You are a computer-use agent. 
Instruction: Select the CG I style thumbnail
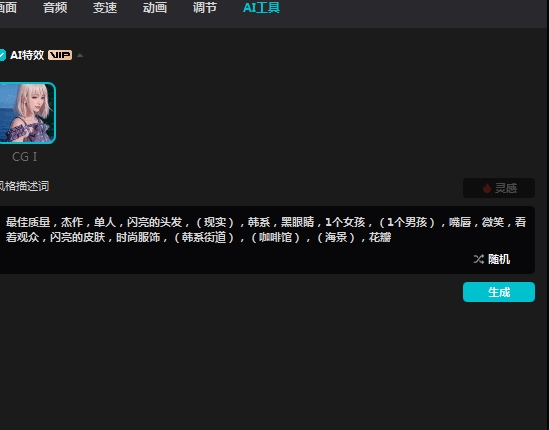(28, 113)
